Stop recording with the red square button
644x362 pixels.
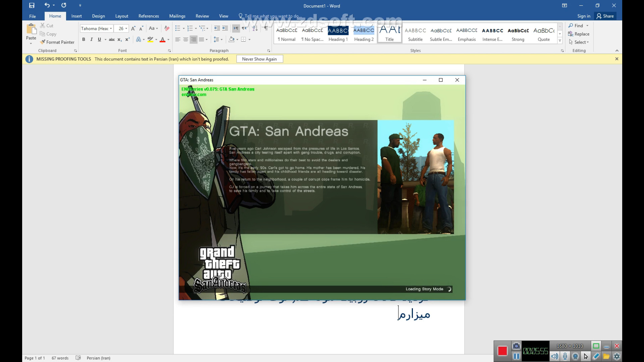(x=502, y=351)
